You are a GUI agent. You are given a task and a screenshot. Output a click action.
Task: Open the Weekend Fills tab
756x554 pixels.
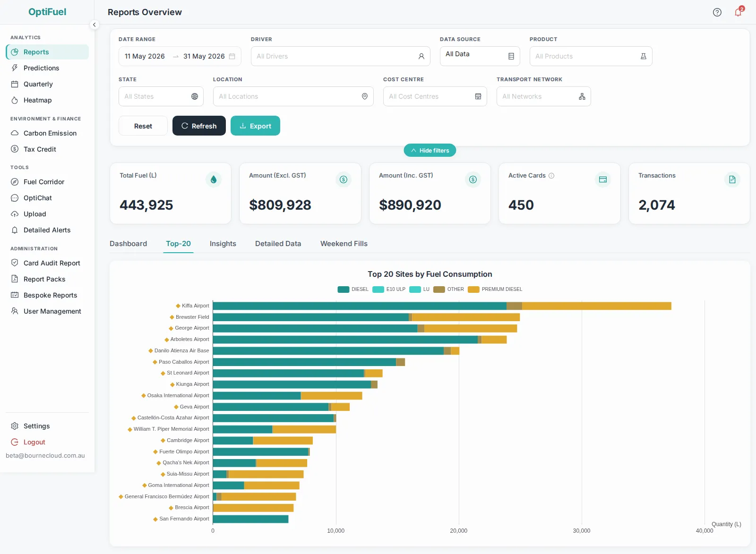tap(344, 244)
